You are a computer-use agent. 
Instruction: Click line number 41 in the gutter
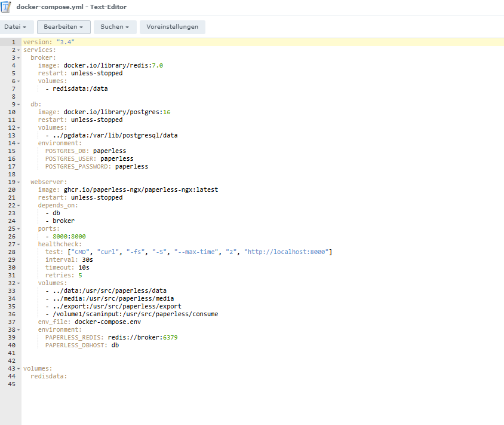(12, 353)
